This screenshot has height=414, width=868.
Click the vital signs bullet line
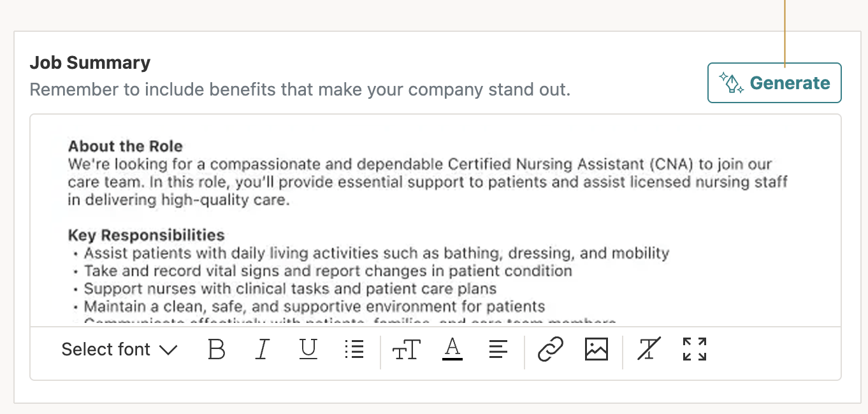pyautogui.click(x=328, y=271)
